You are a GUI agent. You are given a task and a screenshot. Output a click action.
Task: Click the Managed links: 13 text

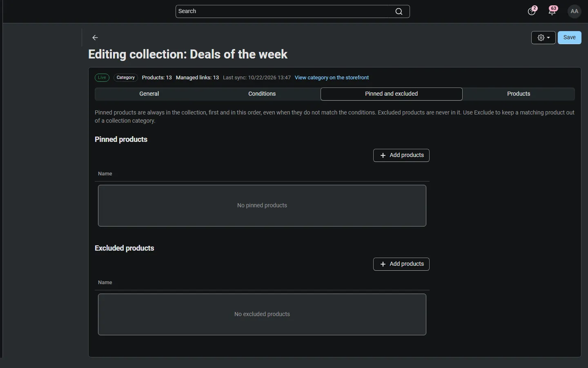[x=197, y=78]
